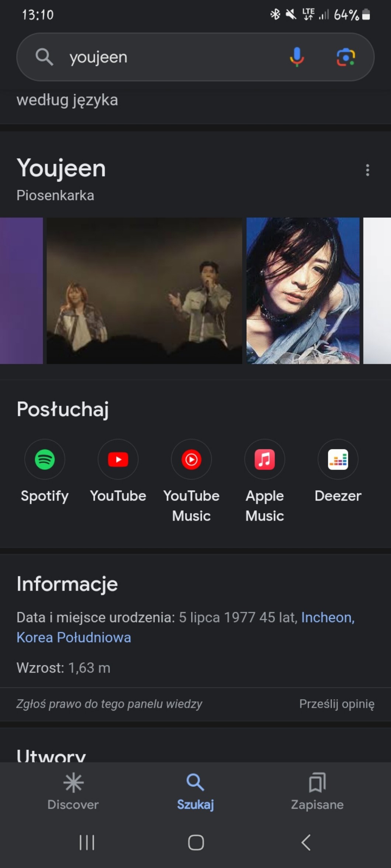Open the concert stage photo thumbnail
The height and width of the screenshot is (868, 391).
tap(144, 291)
